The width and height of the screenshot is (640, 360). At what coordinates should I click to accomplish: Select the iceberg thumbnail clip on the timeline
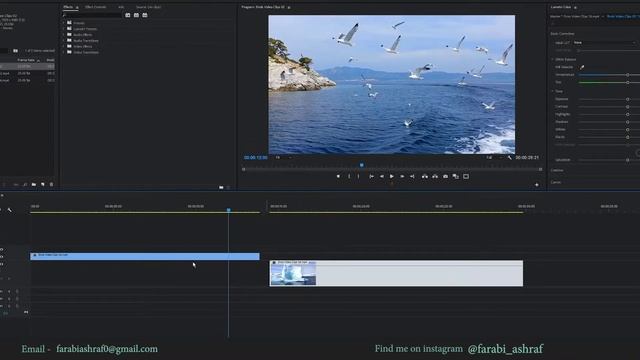[396, 273]
